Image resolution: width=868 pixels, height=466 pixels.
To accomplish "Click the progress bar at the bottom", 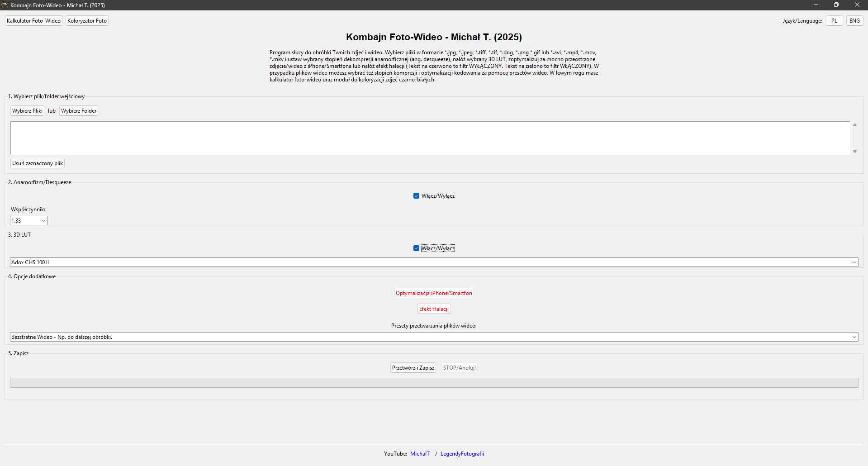I will (x=433, y=382).
